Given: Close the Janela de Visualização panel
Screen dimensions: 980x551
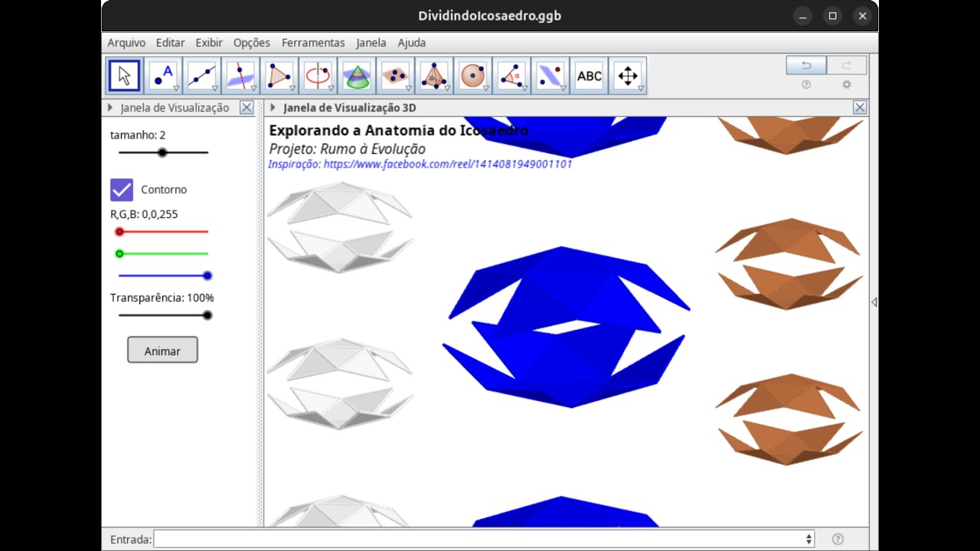Looking at the screenshot, I should click(x=247, y=108).
